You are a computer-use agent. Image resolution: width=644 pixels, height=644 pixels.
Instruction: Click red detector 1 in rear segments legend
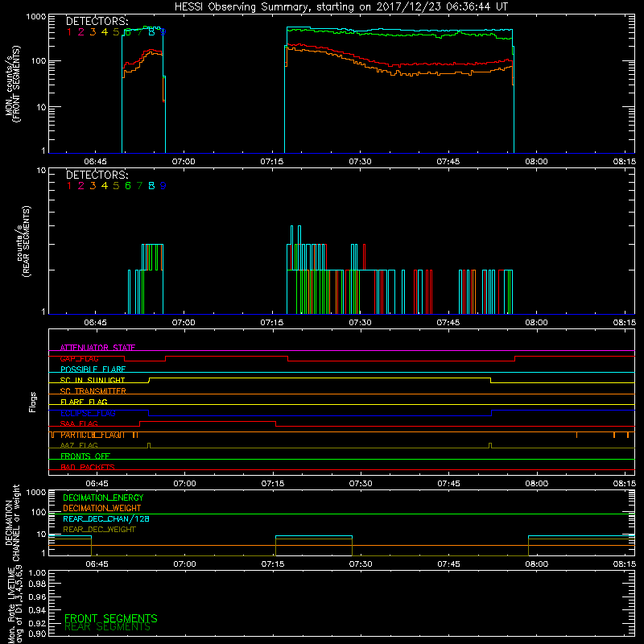tap(69, 186)
